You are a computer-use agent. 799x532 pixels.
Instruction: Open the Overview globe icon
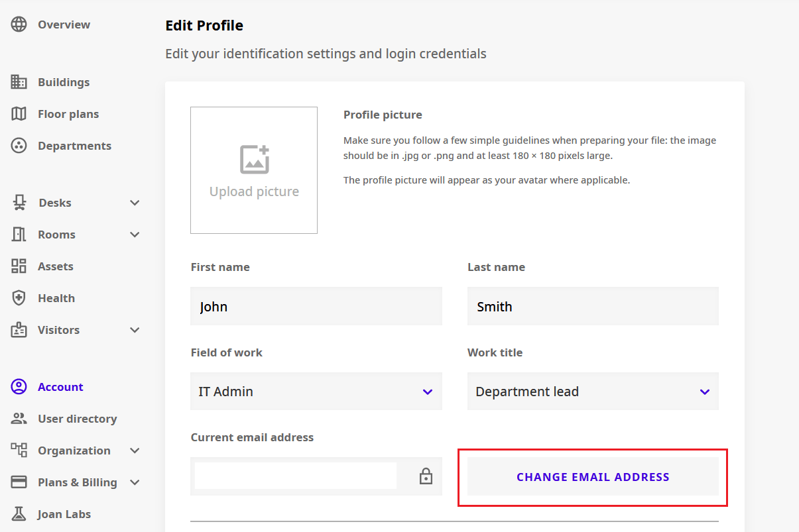point(19,24)
